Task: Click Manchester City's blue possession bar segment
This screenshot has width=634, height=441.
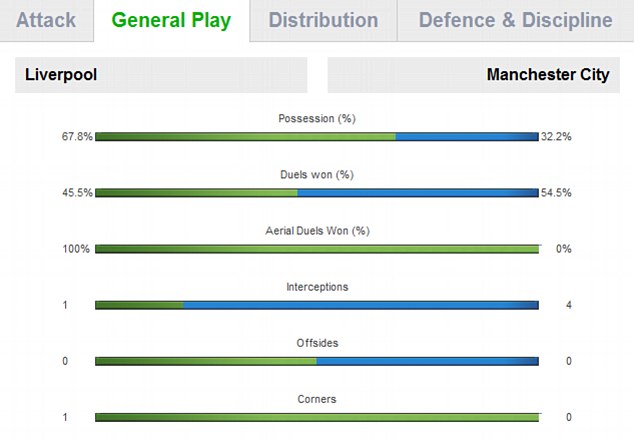Action: [467, 137]
